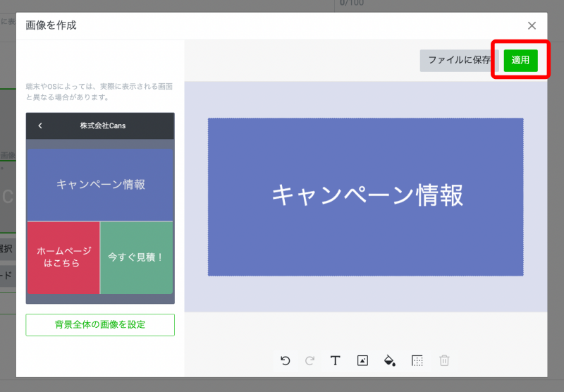Open the paint bucket fill tool
Viewport: 564px width, 392px height.
pos(389,360)
